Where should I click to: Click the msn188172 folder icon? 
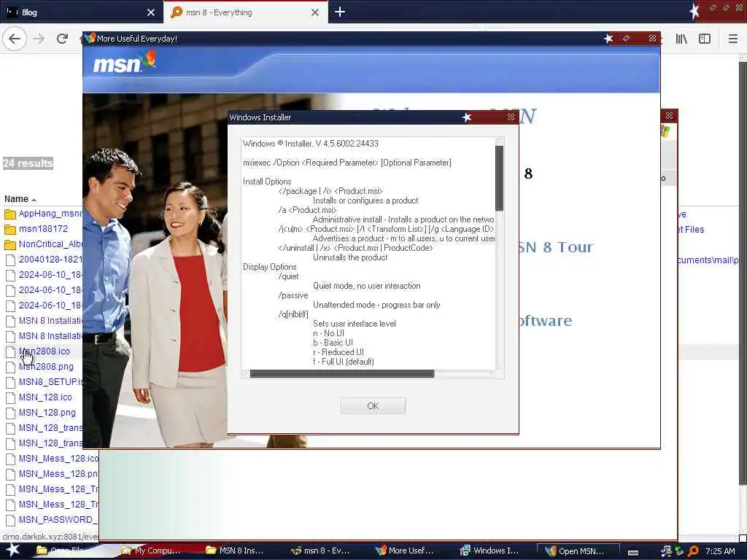click(10, 229)
